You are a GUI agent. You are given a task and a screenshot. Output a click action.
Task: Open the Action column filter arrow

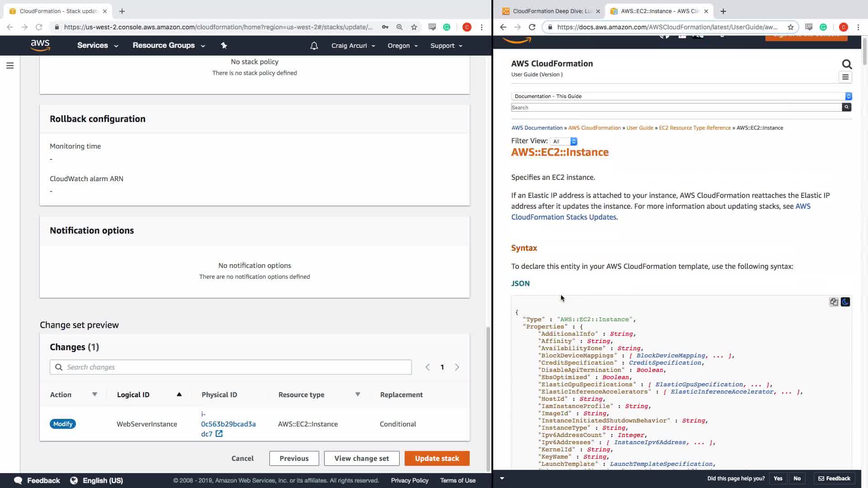pyautogui.click(x=94, y=394)
